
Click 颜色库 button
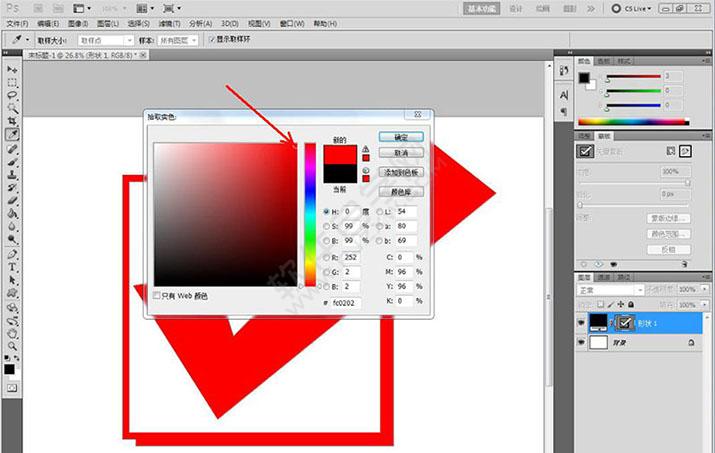[401, 192]
